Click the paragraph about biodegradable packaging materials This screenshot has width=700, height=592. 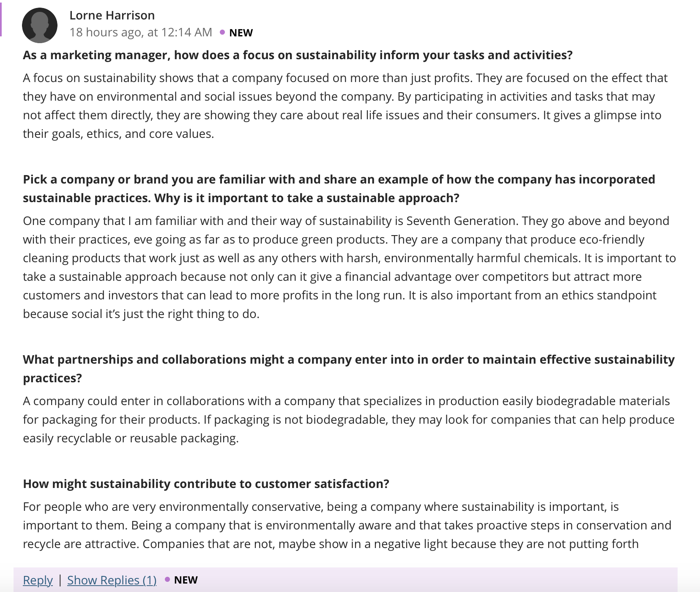point(349,419)
